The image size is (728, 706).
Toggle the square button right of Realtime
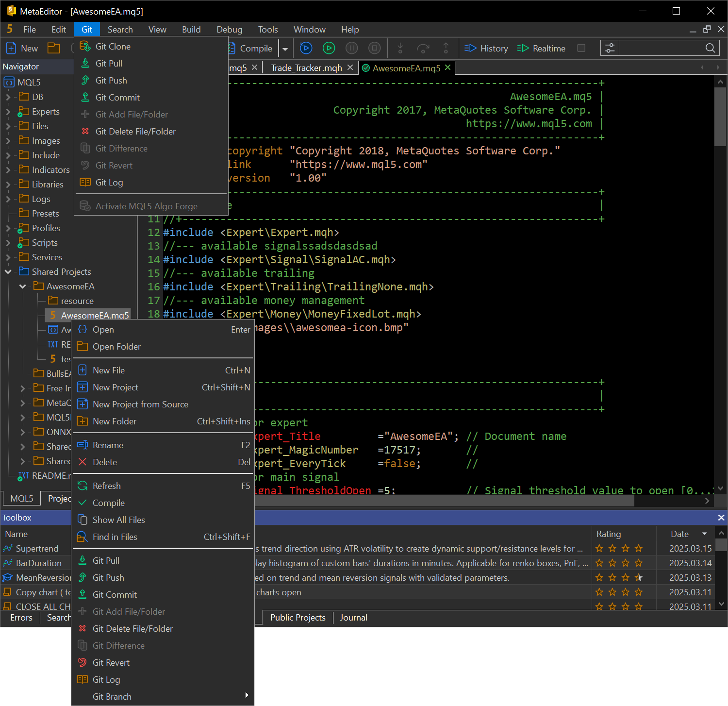581,48
